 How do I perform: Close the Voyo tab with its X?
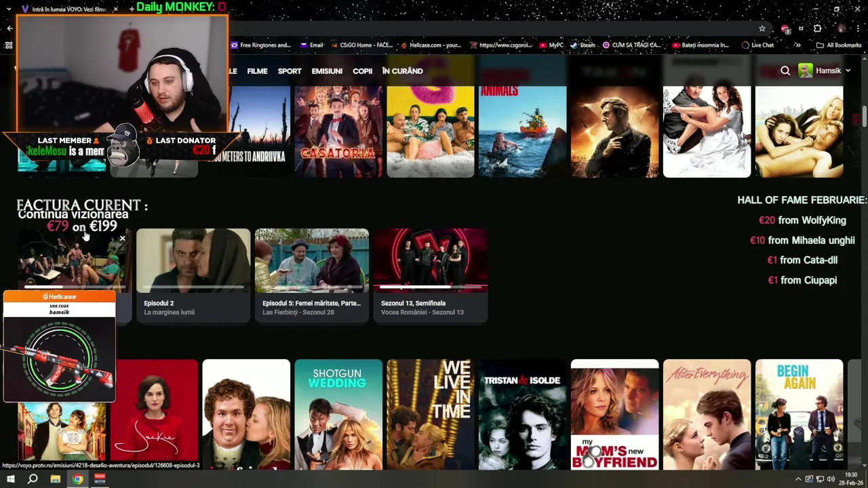115,9
